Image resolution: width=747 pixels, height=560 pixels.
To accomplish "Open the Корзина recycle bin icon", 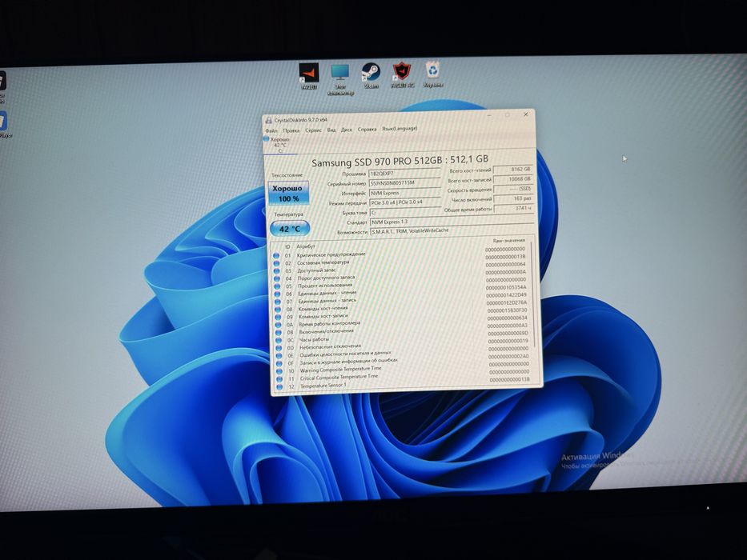I will pos(432,74).
